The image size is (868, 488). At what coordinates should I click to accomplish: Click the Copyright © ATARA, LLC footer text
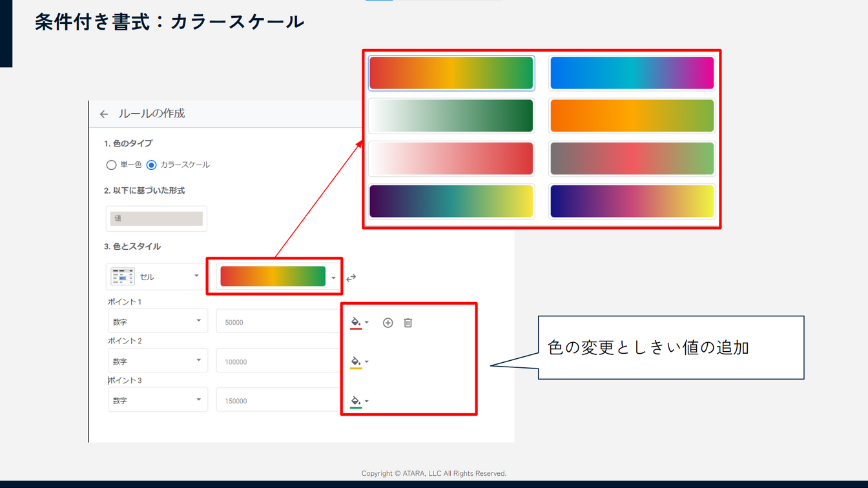click(x=434, y=473)
